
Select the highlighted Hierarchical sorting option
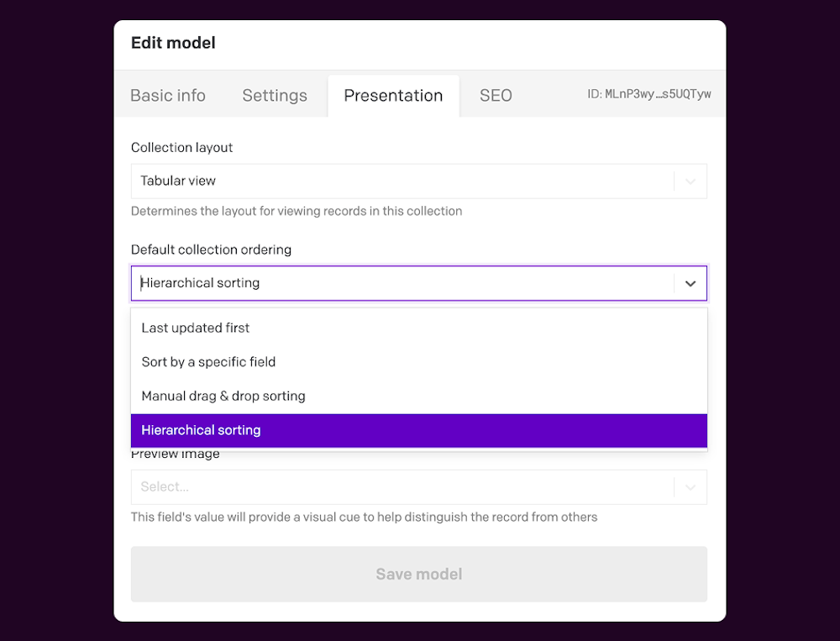point(419,430)
